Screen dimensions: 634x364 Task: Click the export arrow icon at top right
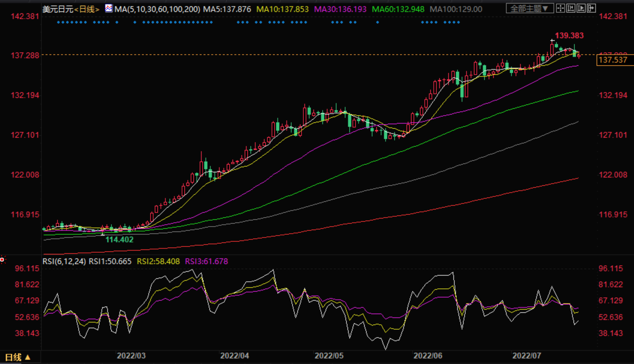(591, 9)
